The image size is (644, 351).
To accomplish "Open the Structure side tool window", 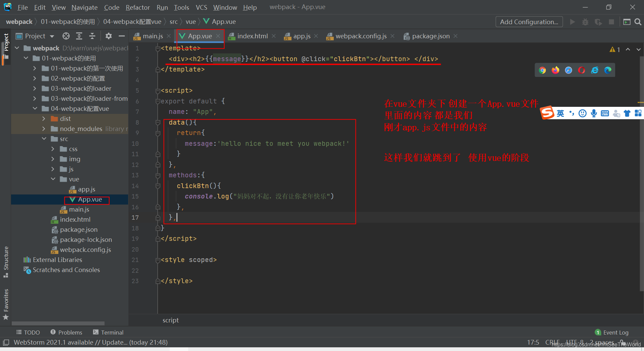I will click(6, 262).
